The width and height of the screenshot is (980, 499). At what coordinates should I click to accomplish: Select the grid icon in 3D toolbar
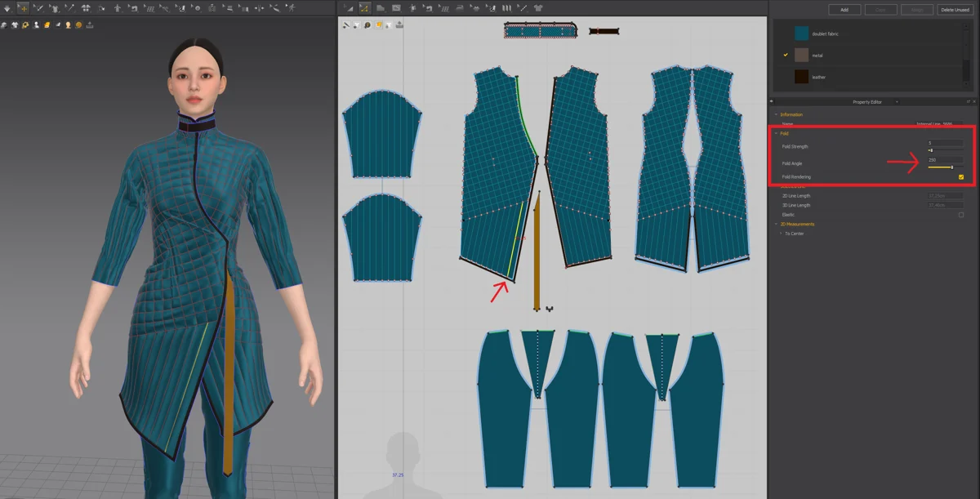point(149,8)
